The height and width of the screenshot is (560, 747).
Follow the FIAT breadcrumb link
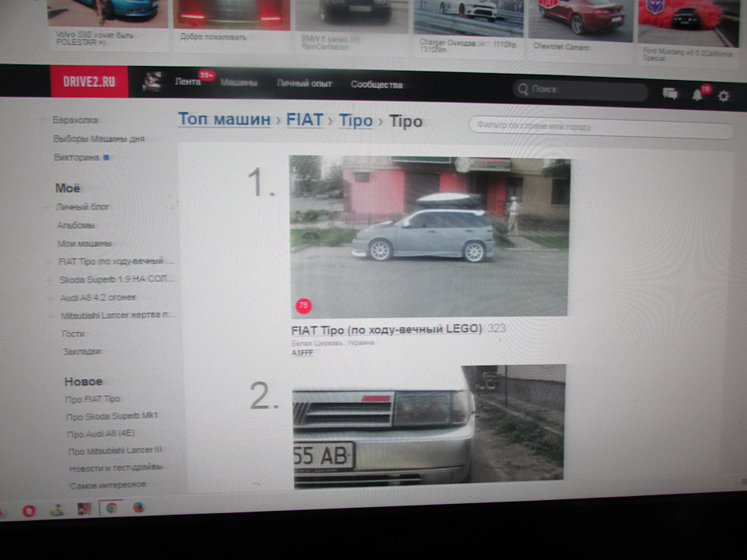(304, 120)
